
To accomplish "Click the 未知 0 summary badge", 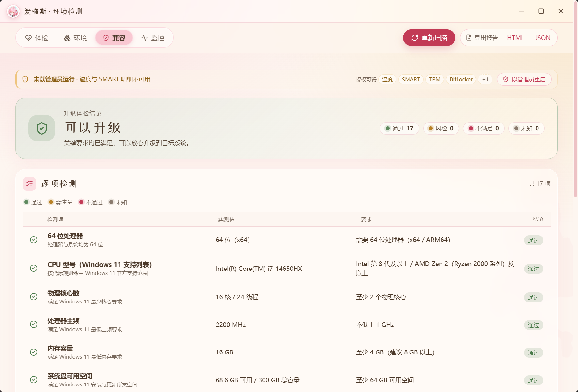I will pos(526,128).
